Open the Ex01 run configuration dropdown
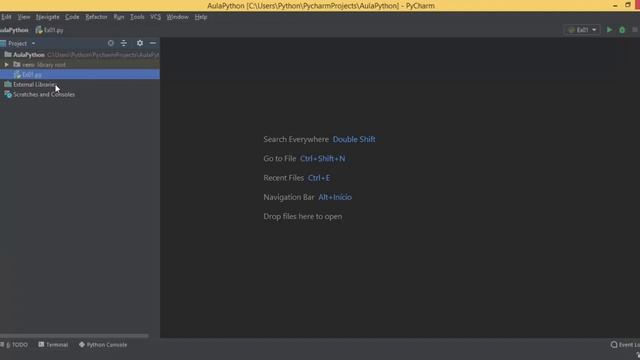640x360 pixels. (582, 30)
